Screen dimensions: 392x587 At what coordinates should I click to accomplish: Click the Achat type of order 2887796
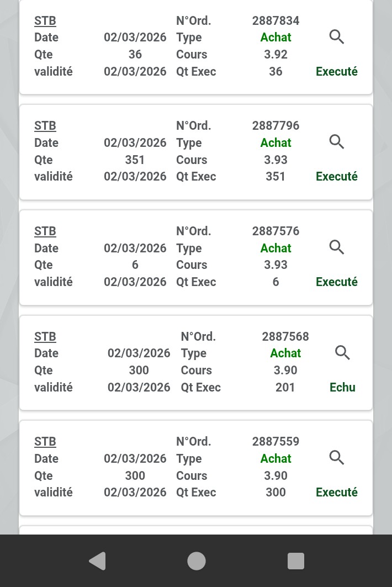coord(276,143)
